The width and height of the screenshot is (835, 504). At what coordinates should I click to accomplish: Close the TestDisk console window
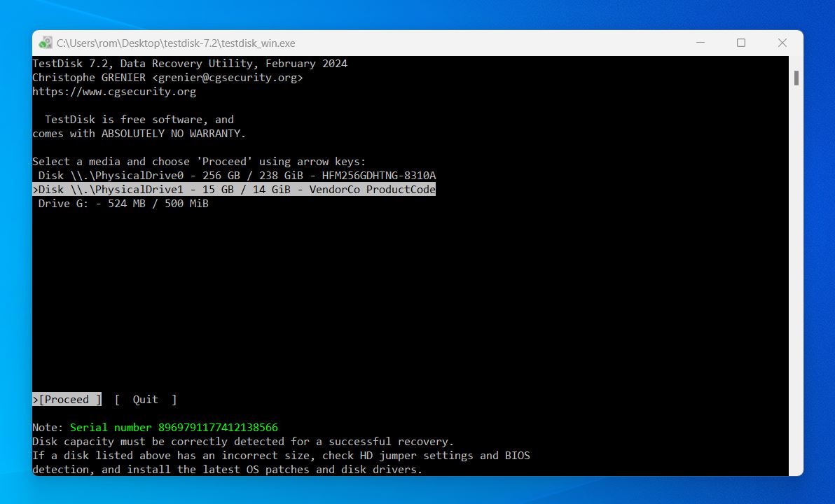pos(782,43)
